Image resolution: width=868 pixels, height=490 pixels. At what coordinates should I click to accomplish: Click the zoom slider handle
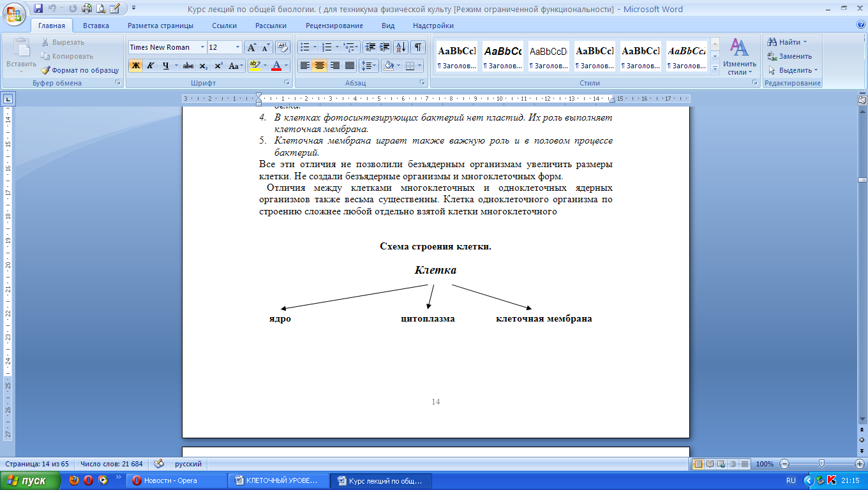pyautogui.click(x=821, y=464)
